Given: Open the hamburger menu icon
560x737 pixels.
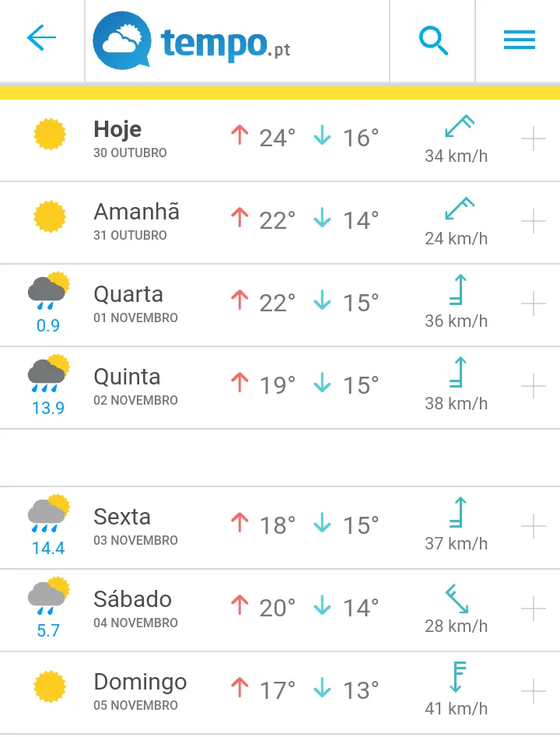Looking at the screenshot, I should click(519, 40).
